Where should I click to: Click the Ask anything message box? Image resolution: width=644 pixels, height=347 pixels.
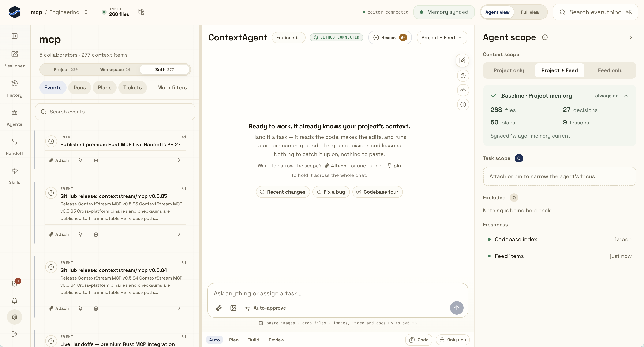pyautogui.click(x=337, y=293)
